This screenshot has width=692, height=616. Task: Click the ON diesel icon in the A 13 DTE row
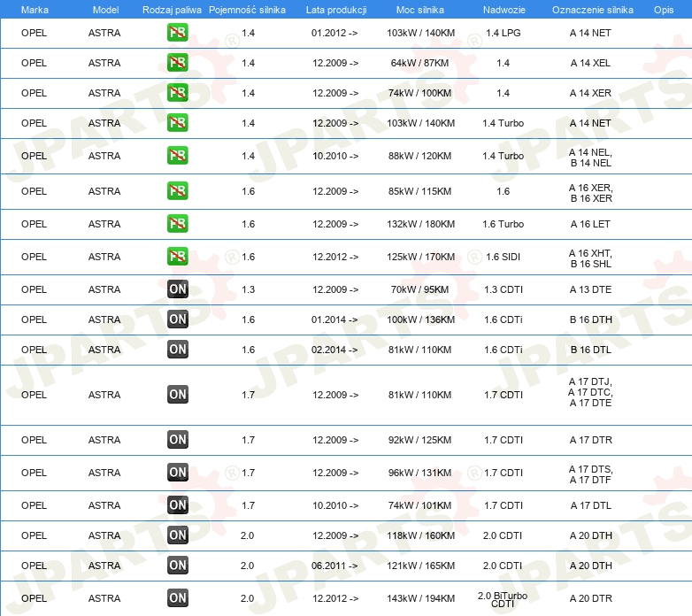pyautogui.click(x=178, y=289)
